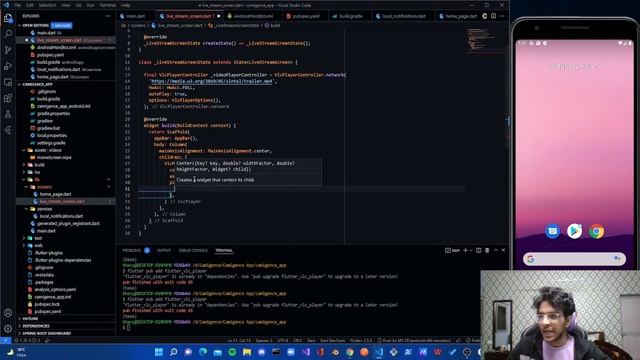Click the weather widget on taskbar
The height and width of the screenshot is (360, 640).
coord(16,352)
